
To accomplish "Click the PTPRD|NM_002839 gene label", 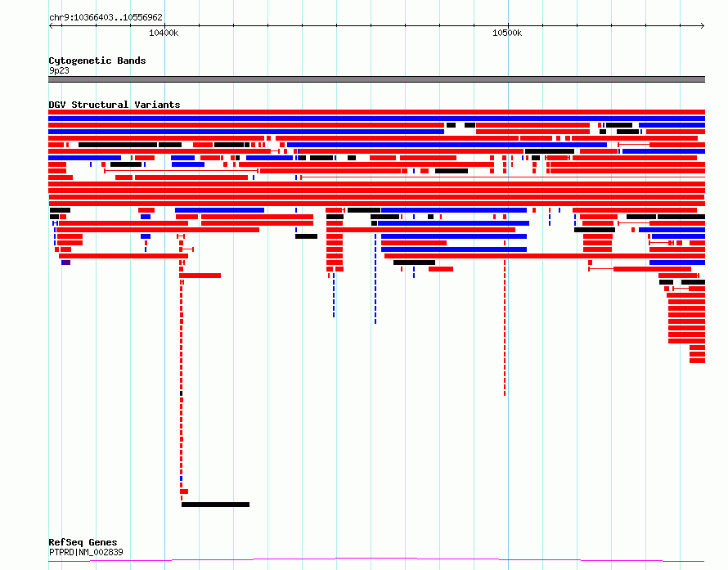I will pyautogui.click(x=86, y=552).
